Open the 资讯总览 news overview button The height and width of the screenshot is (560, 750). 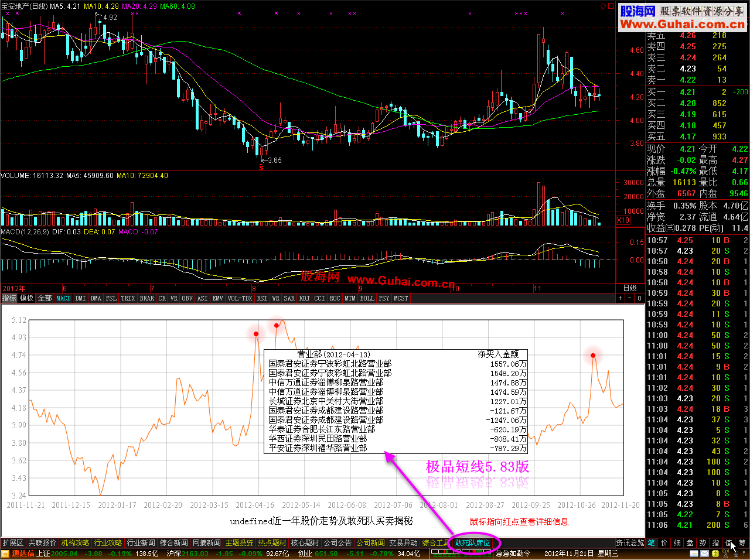(630, 543)
